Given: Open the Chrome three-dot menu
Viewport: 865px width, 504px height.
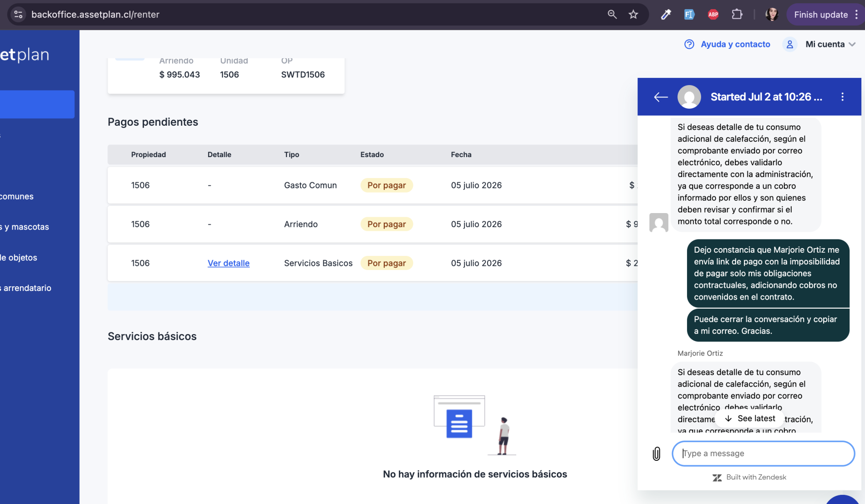Looking at the screenshot, I should pyautogui.click(x=856, y=15).
